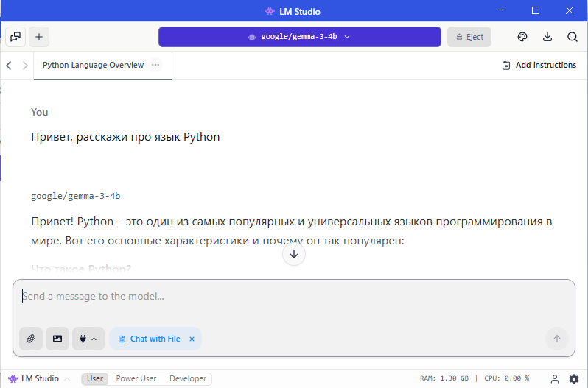Attach a file with paperclip icon
The height and width of the screenshot is (388, 588).
tap(31, 339)
